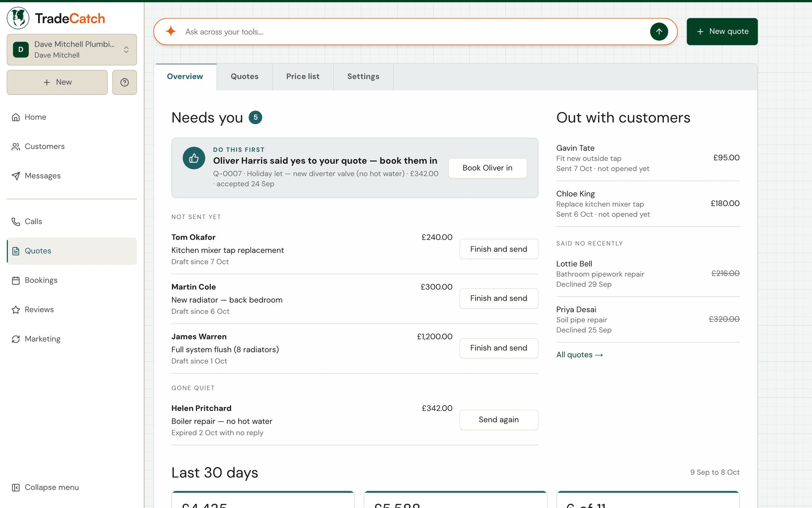The image size is (812, 508).
Task: Click the Oliver Harris said yes heading
Action: [x=325, y=161]
